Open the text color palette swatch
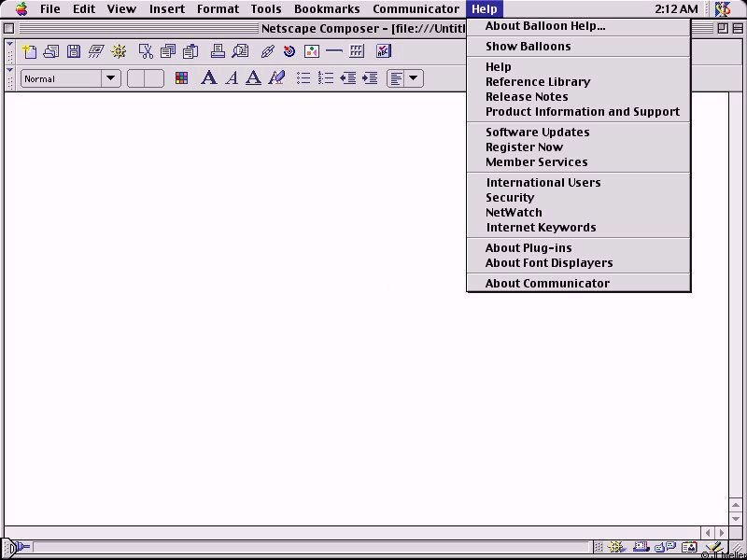 (181, 78)
